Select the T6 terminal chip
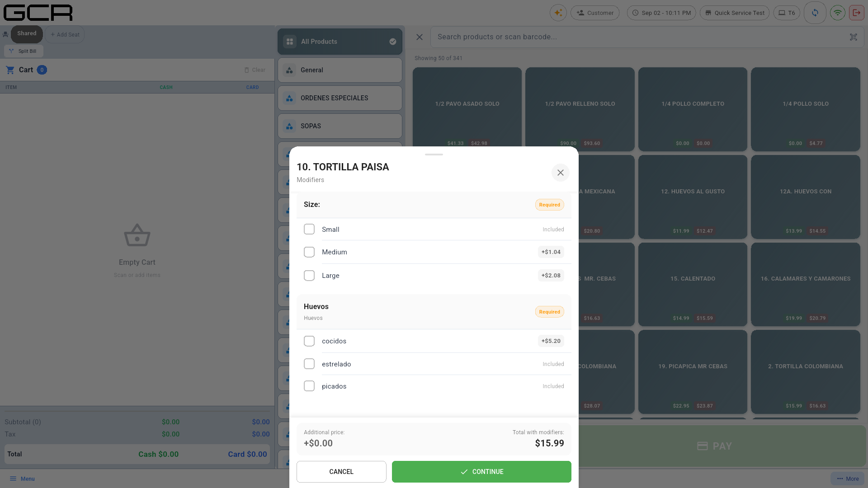The image size is (868, 488). 787,13
